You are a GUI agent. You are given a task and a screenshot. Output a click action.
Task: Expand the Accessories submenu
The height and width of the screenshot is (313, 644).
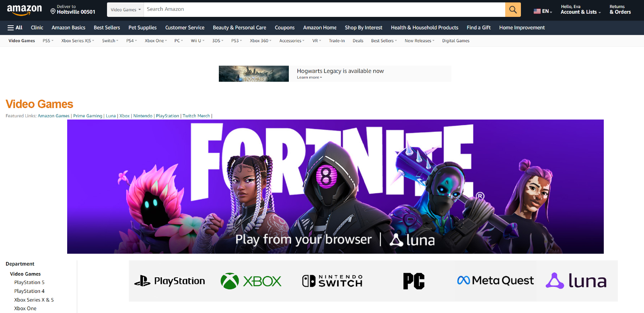292,41
